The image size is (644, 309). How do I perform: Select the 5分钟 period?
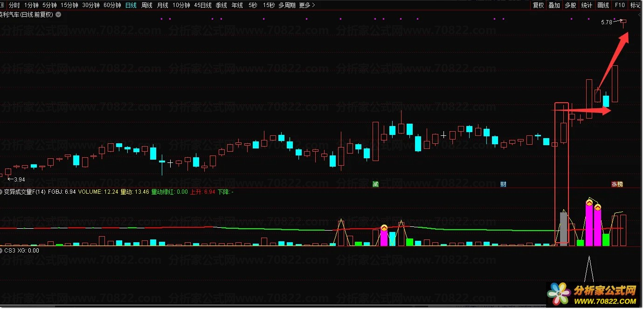[49, 5]
